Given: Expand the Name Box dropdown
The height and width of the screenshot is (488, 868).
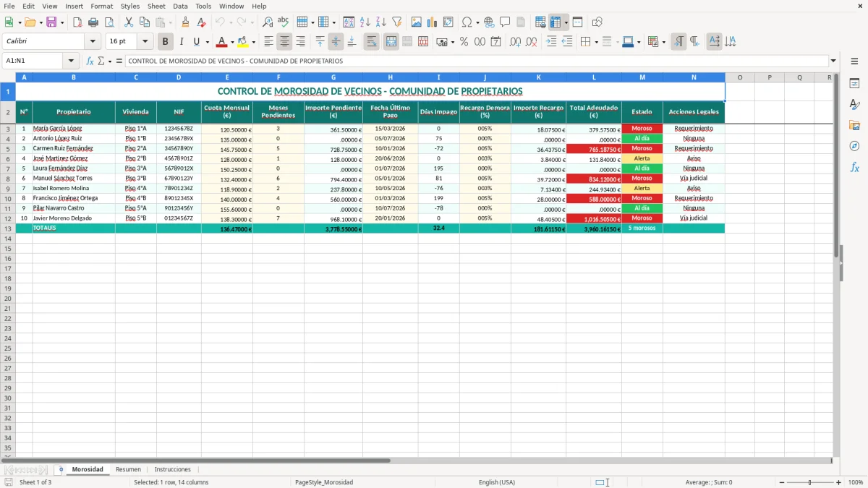Looking at the screenshot, I should pyautogui.click(x=71, y=61).
